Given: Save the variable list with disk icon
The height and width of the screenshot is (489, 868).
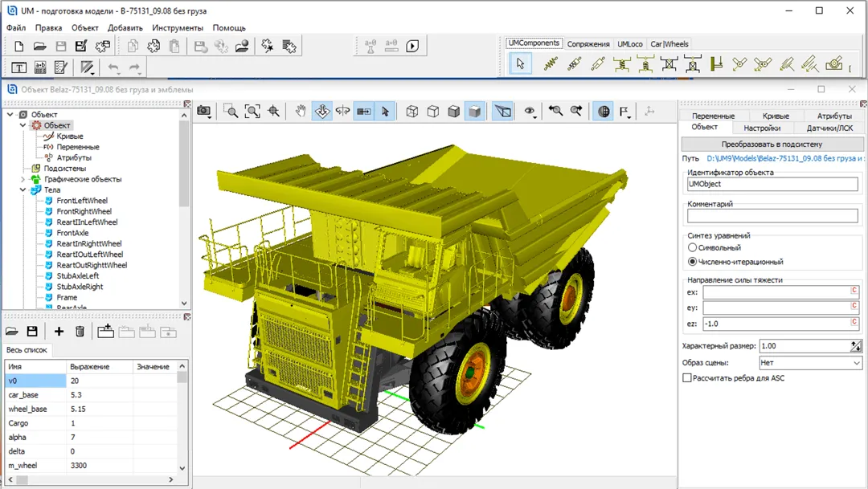Looking at the screenshot, I should pyautogui.click(x=32, y=332).
